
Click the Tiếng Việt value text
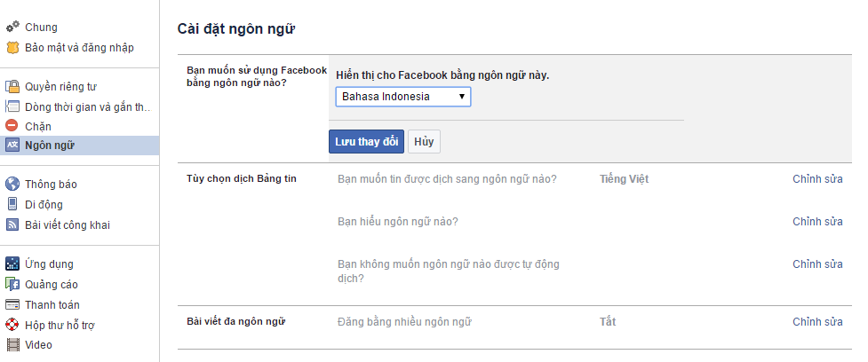tap(624, 179)
